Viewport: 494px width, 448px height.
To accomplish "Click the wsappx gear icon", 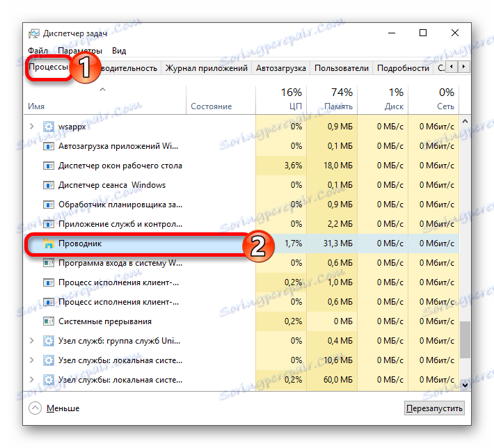I will tap(48, 127).
